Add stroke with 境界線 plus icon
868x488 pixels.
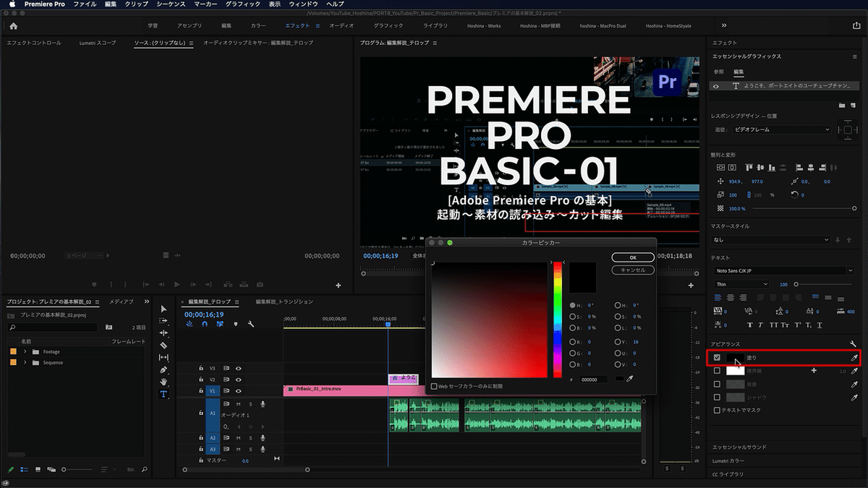pos(814,371)
